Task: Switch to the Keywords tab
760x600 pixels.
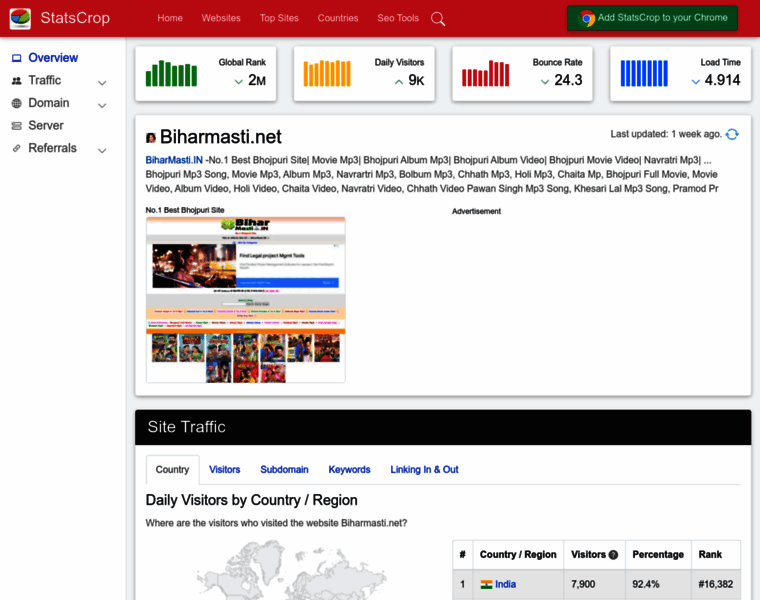Action: click(349, 470)
